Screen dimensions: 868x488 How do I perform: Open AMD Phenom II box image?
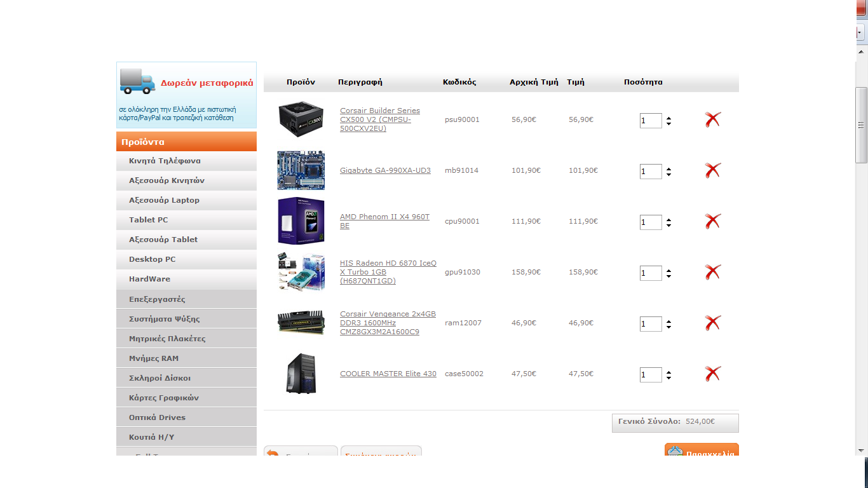(301, 221)
